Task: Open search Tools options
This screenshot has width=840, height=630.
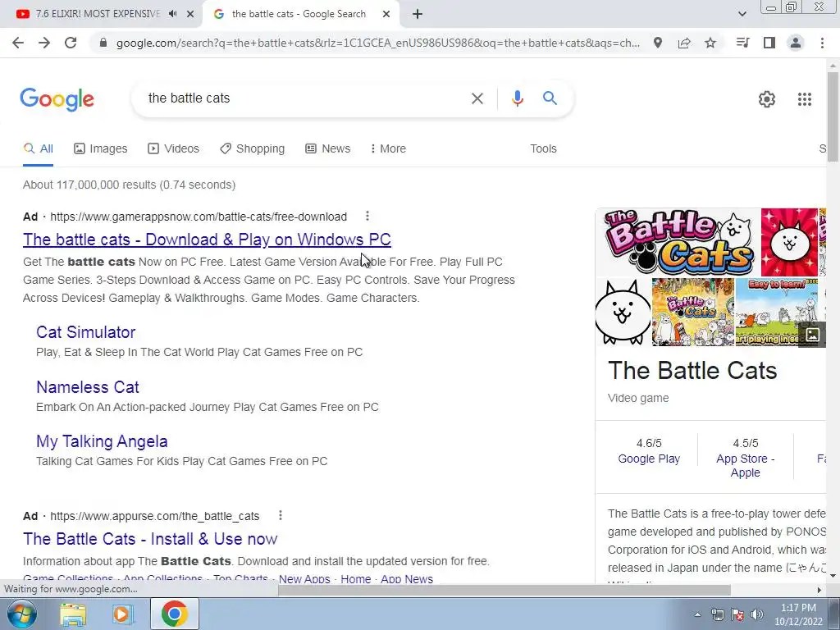Action: [543, 149]
